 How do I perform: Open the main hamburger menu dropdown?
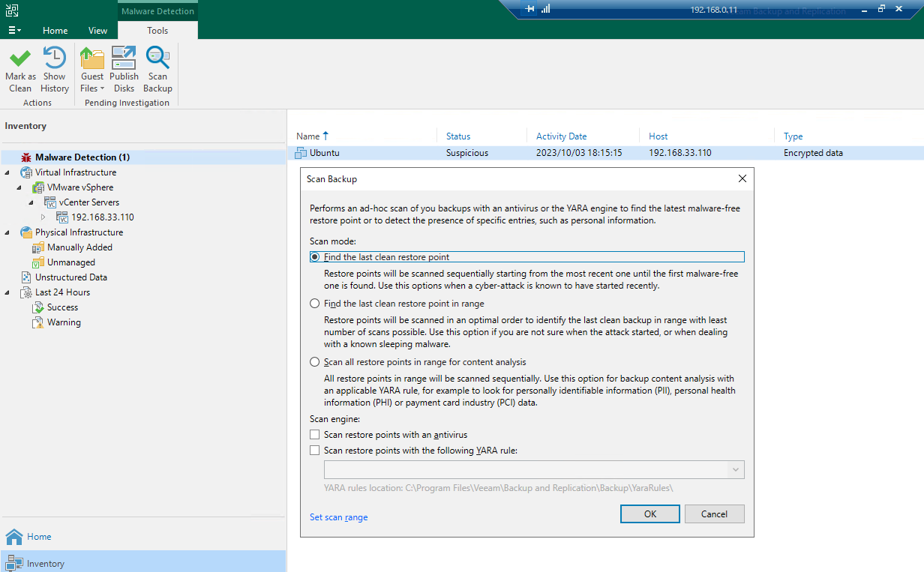tap(14, 31)
